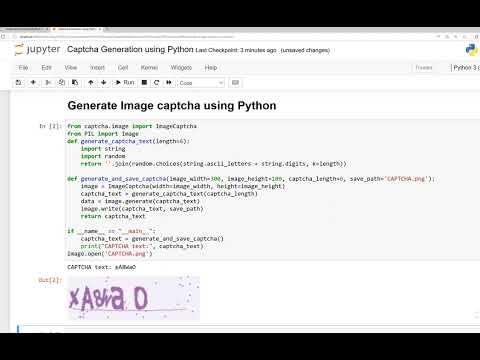The image size is (480, 360).
Task: Click the CAPTCHA text output line
Action: pyautogui.click(x=101, y=267)
